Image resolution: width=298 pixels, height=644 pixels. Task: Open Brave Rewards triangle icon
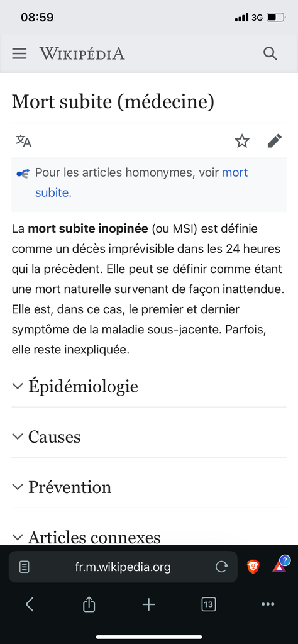pos(280,565)
